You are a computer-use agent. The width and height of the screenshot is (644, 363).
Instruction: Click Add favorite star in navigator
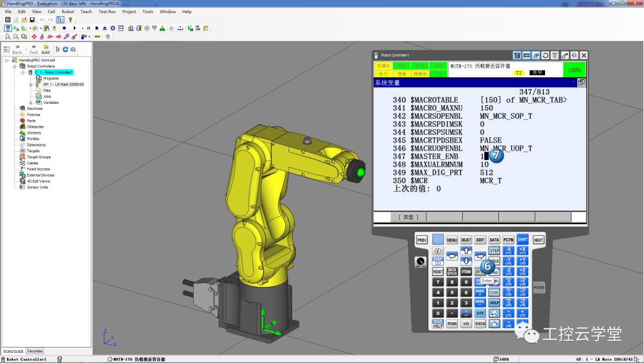coord(45,50)
